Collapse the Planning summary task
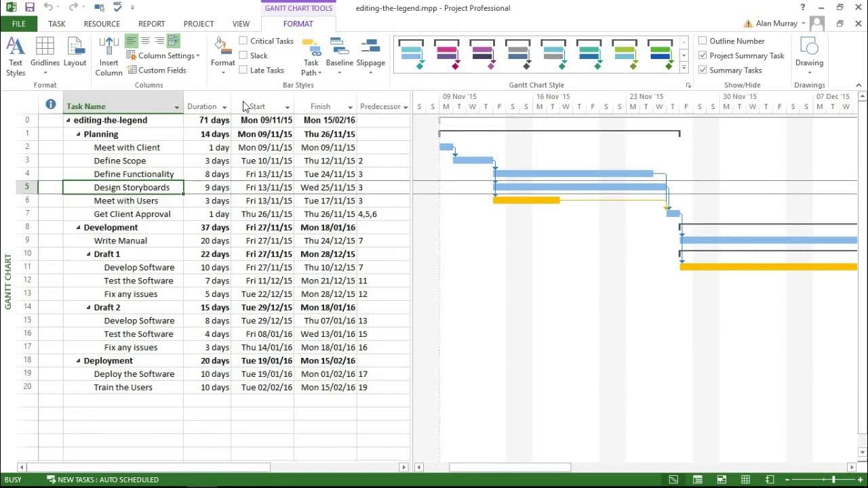Screen dimensions: 868x488 [x=78, y=134]
